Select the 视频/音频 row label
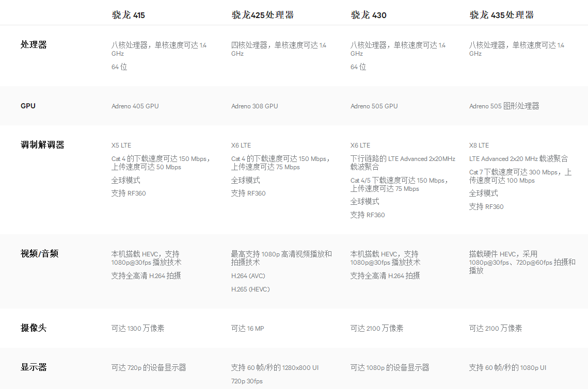588x389 pixels. click(x=39, y=253)
